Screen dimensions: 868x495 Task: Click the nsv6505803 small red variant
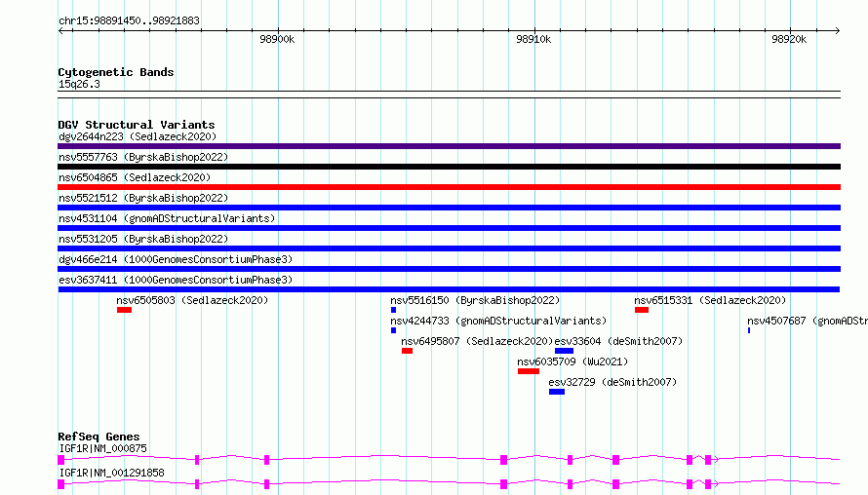(x=124, y=310)
